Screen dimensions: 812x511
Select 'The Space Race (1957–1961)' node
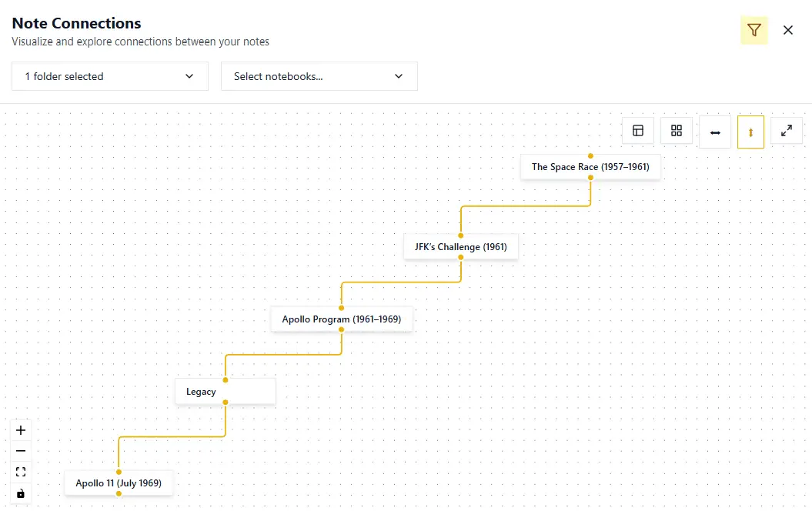coord(590,167)
